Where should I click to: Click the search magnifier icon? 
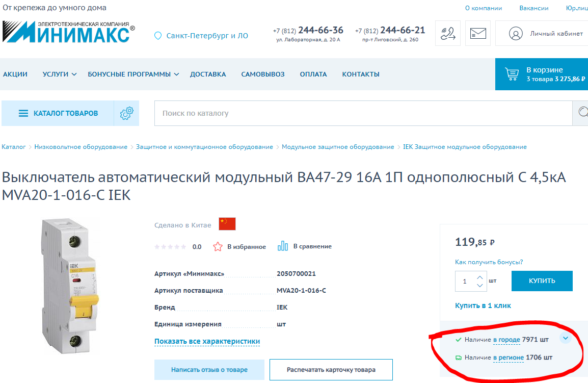pyautogui.click(x=583, y=112)
